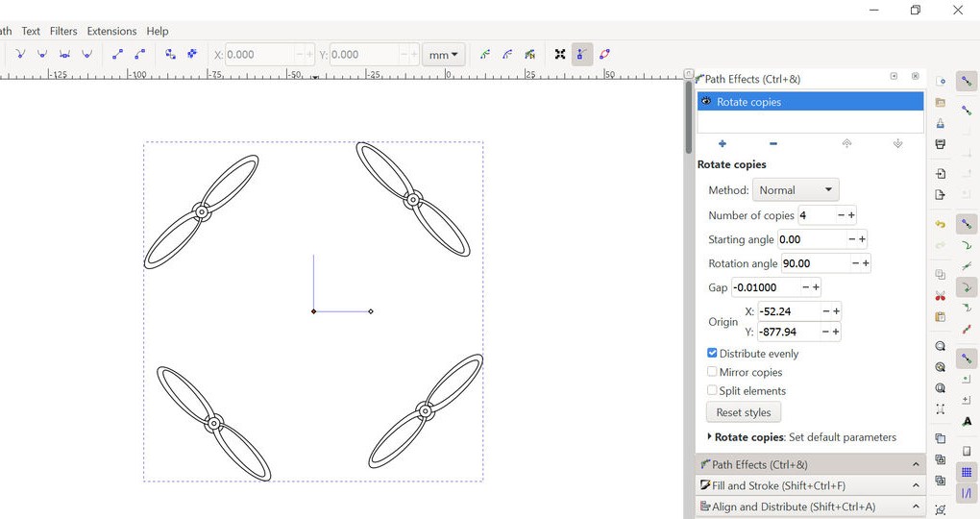Image resolution: width=980 pixels, height=519 pixels.
Task: Toggle show transformation handles
Action: point(560,55)
